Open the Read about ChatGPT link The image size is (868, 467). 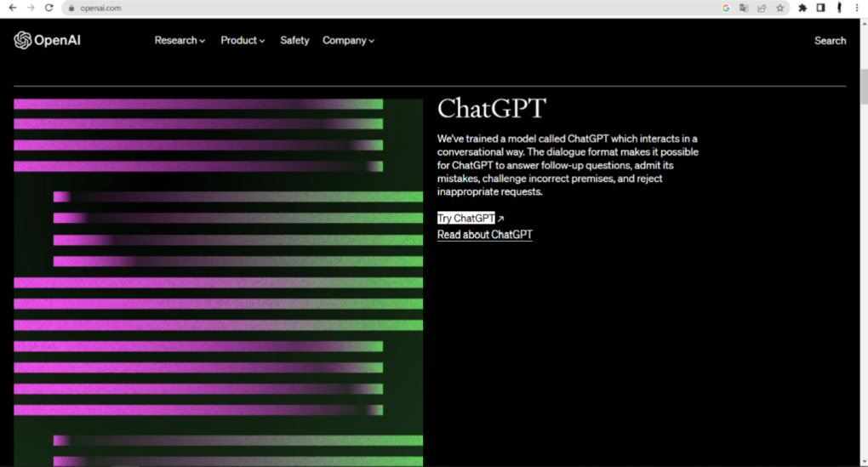pyautogui.click(x=484, y=235)
